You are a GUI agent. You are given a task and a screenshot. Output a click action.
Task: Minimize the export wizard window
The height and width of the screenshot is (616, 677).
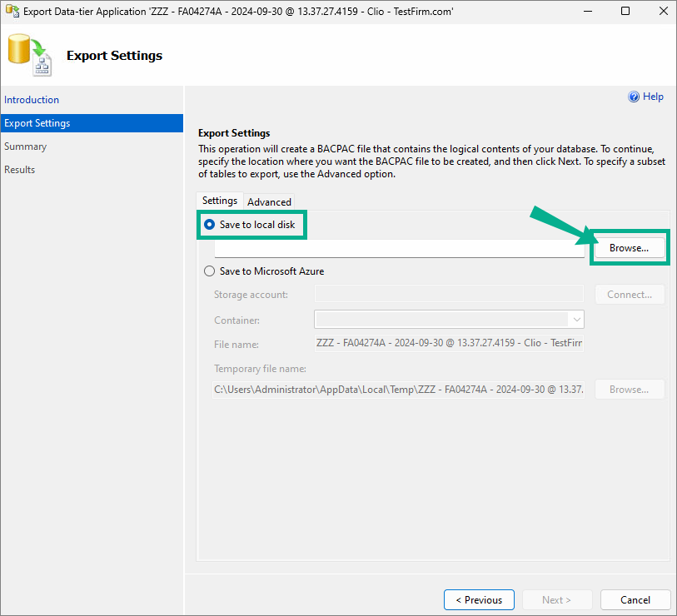click(588, 11)
